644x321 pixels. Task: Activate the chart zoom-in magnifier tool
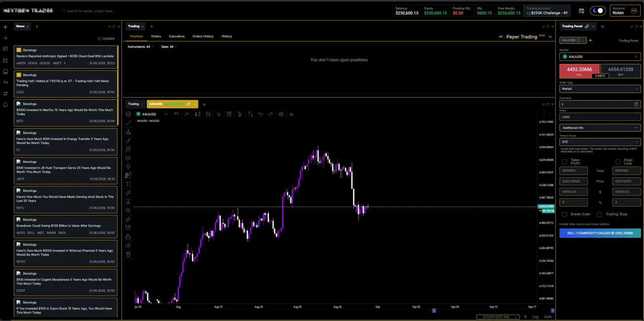click(128, 211)
